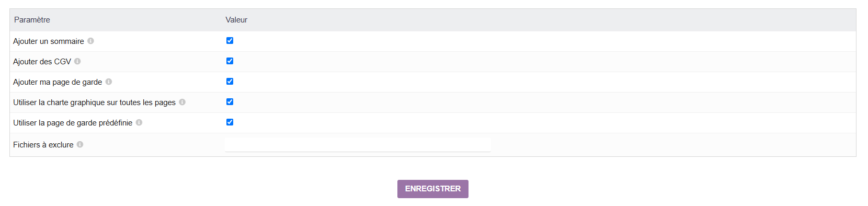Disable the Ajouter ma page de garde checkbox
868x206 pixels.
(230, 81)
